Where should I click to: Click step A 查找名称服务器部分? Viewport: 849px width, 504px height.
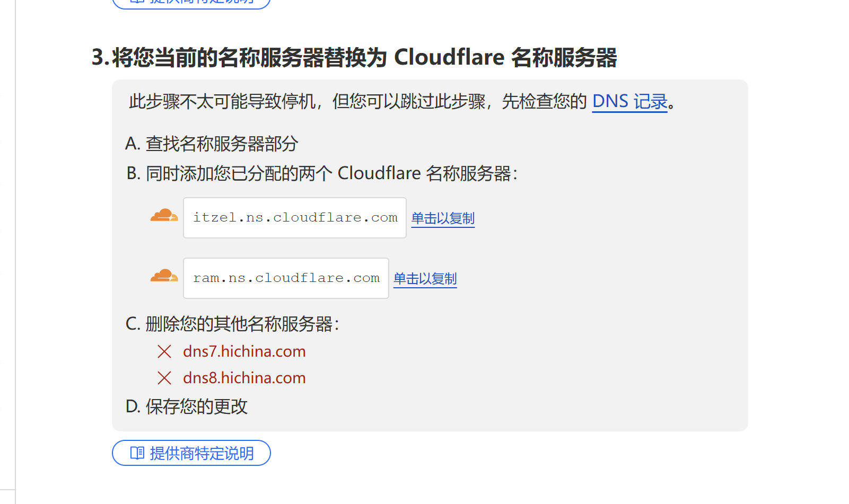[212, 144]
